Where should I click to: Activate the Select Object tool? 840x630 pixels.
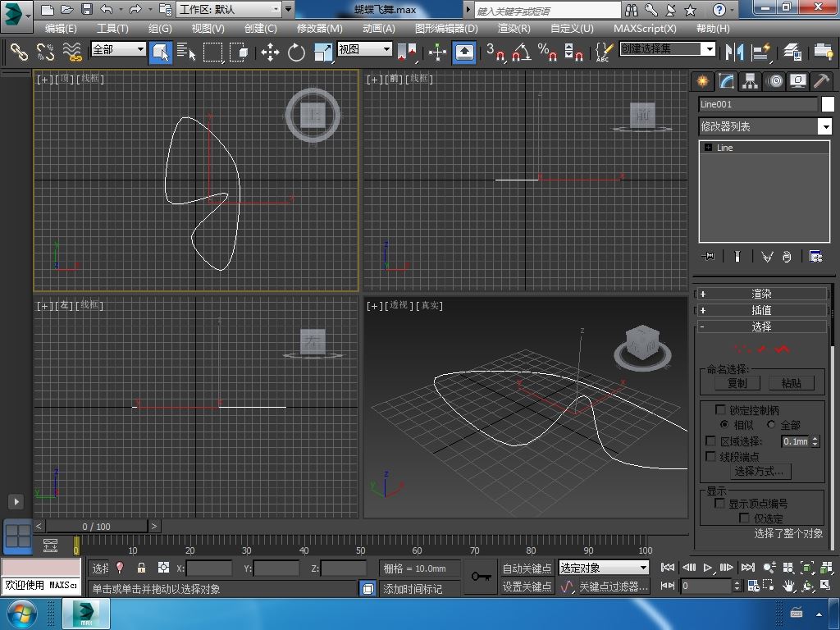160,52
